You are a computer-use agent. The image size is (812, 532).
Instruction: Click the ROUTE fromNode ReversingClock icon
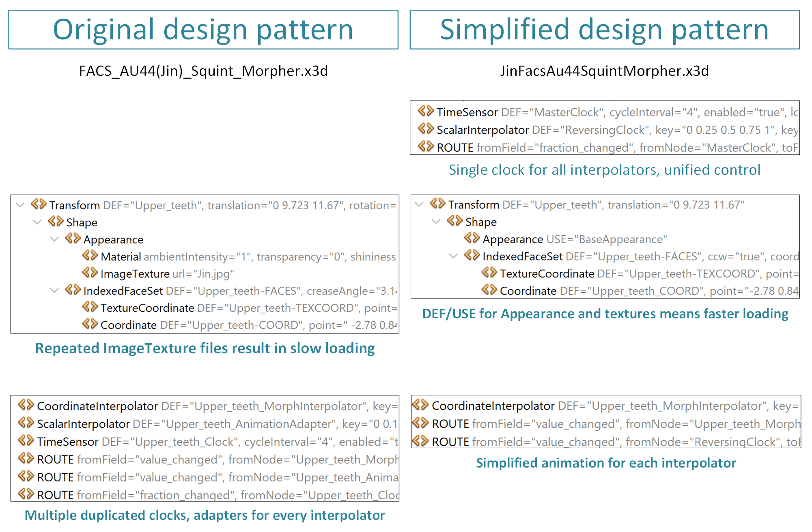pos(420,441)
